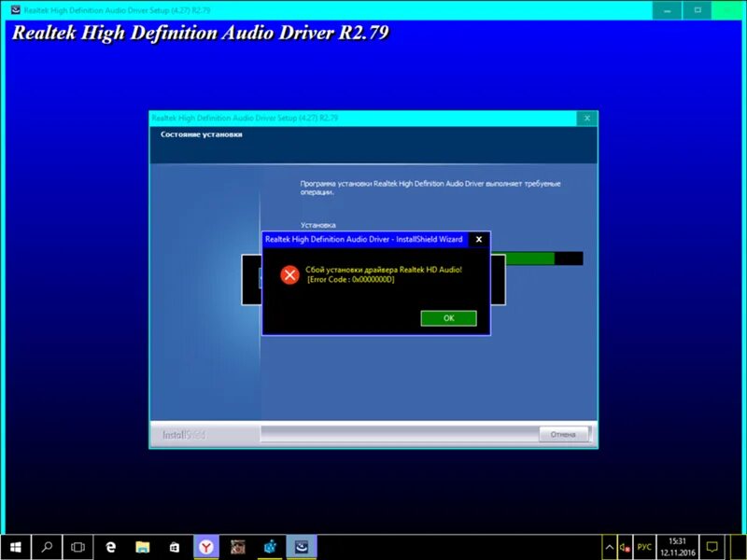This screenshot has height=560, width=747.
Task: Open the clock showing 15:31
Action: 678,547
